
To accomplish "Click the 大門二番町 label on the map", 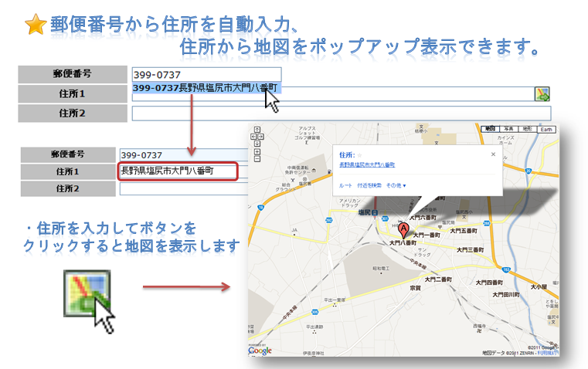I will point(438,279).
